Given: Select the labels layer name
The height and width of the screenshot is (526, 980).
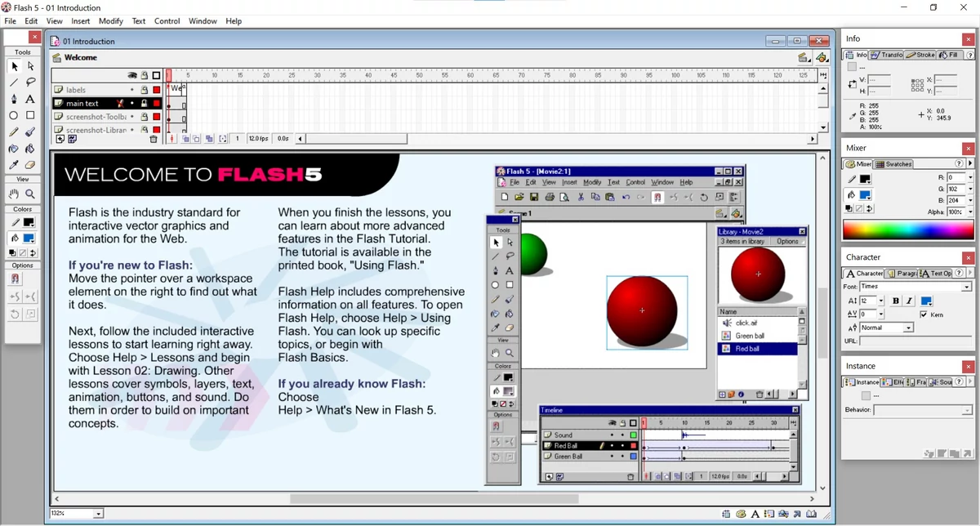Looking at the screenshot, I should (76, 90).
